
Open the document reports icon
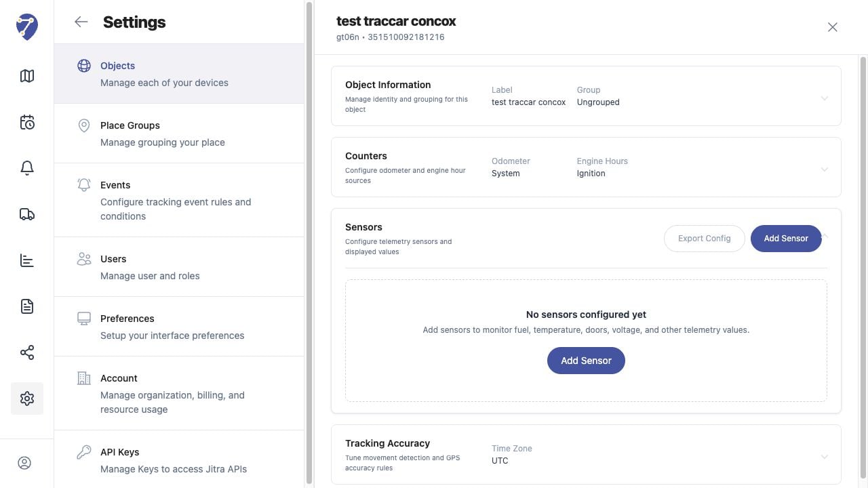click(x=27, y=306)
